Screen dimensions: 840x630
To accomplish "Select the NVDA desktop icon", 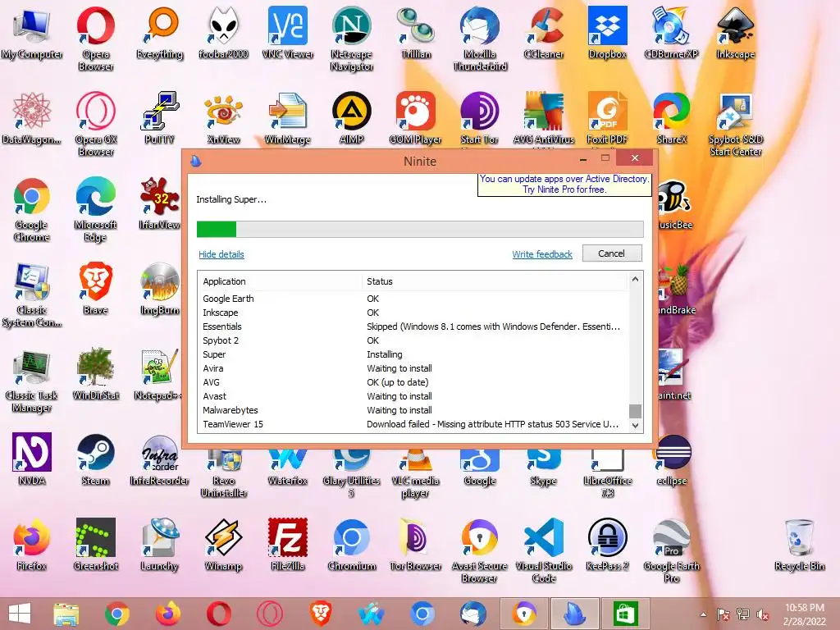I will click(x=32, y=459).
